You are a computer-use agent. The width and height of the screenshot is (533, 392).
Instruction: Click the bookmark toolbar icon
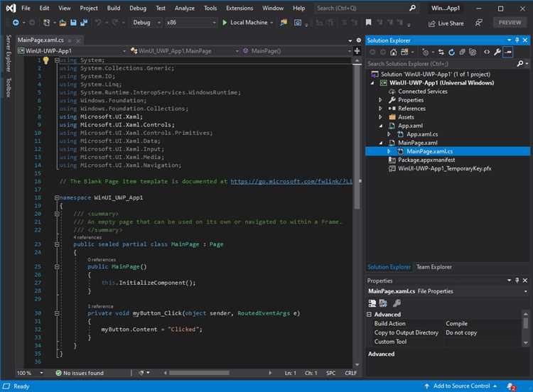point(368,23)
